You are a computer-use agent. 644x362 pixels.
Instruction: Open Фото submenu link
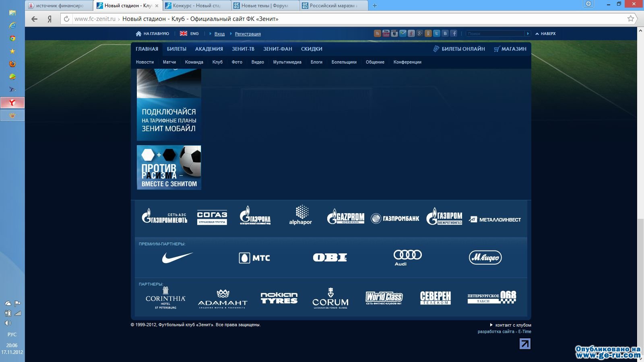point(237,62)
